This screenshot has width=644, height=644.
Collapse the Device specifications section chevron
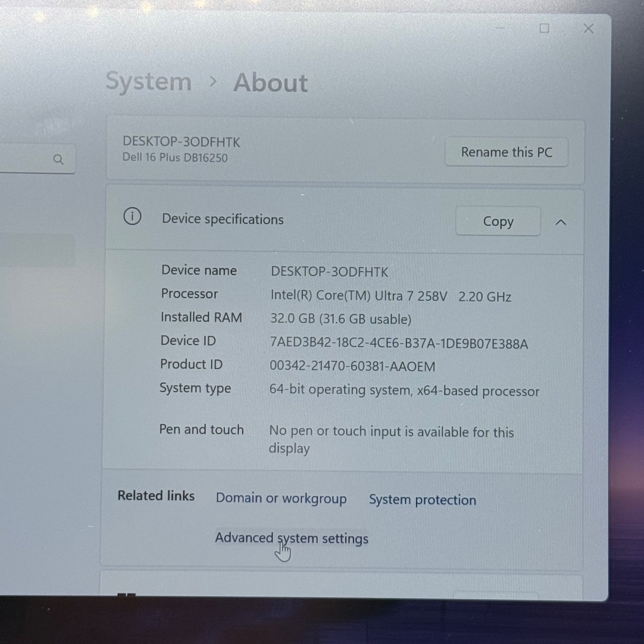click(561, 222)
